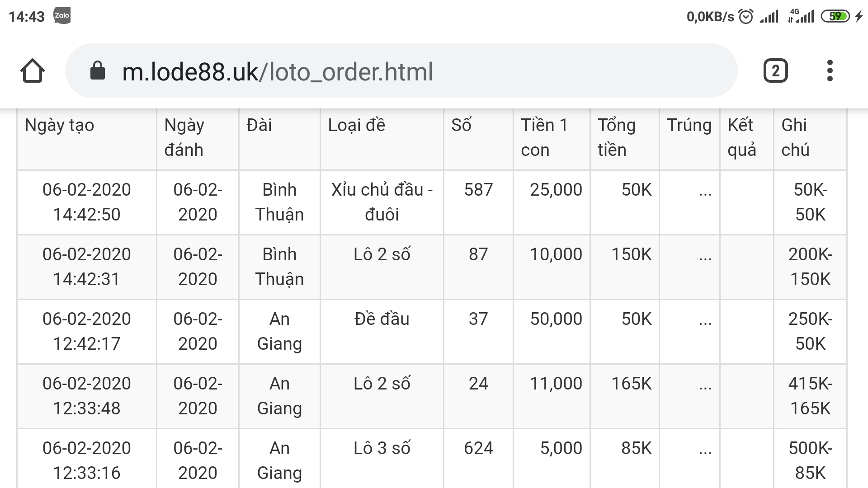Tap the browser home icon
This screenshot has width=868, height=488.
pyautogui.click(x=33, y=71)
